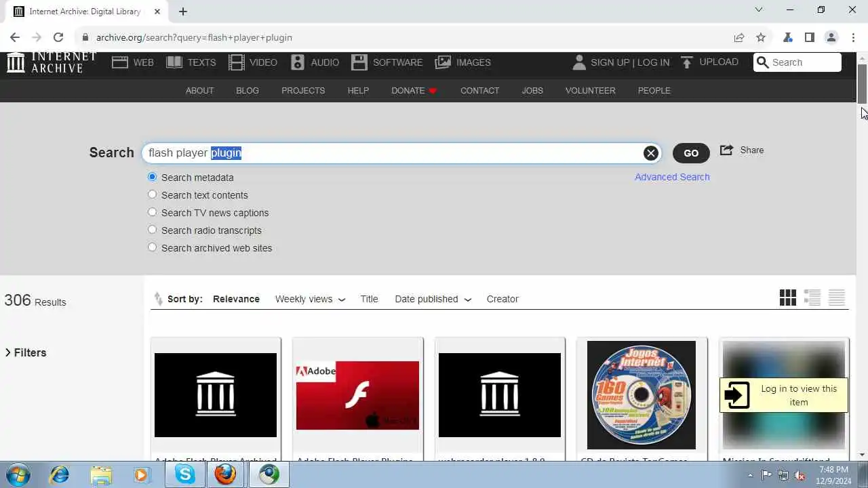Switch to tile grid view
The image size is (868, 488).
coord(788,298)
